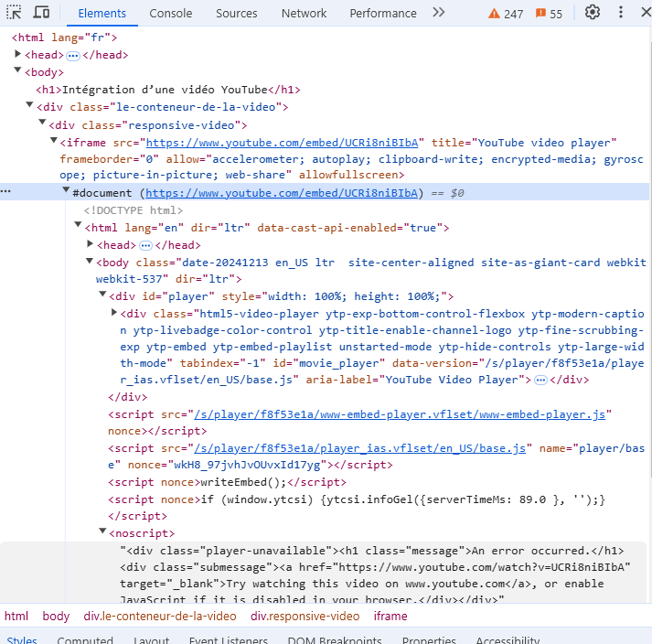The image size is (652, 644).
Task: Collapse the body element tree node
Action: pyautogui.click(x=17, y=72)
